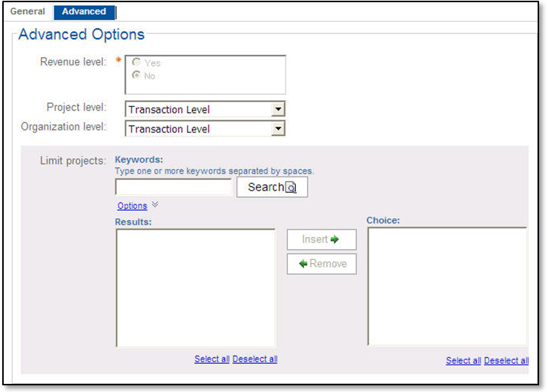548x392 pixels.
Task: Select the Yes radio for Revenue level
Action: click(x=136, y=64)
